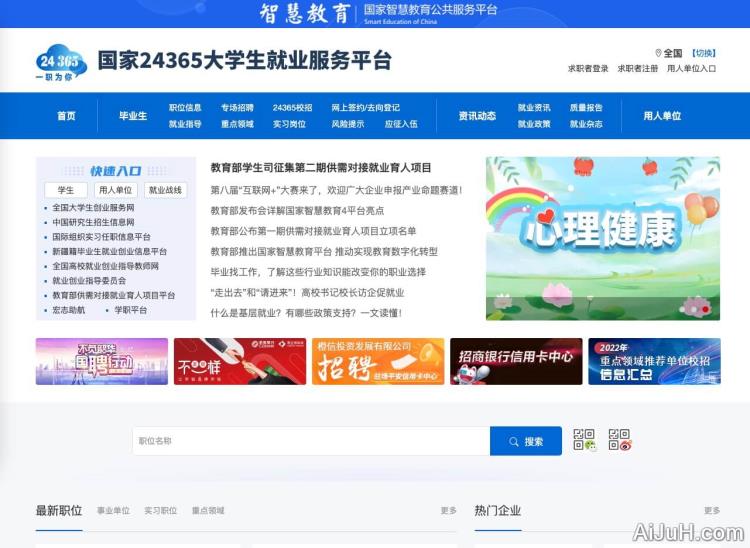This screenshot has width=750, height=548.
Task: Open 网上签约/去向登记 nav link
Action: (365, 108)
